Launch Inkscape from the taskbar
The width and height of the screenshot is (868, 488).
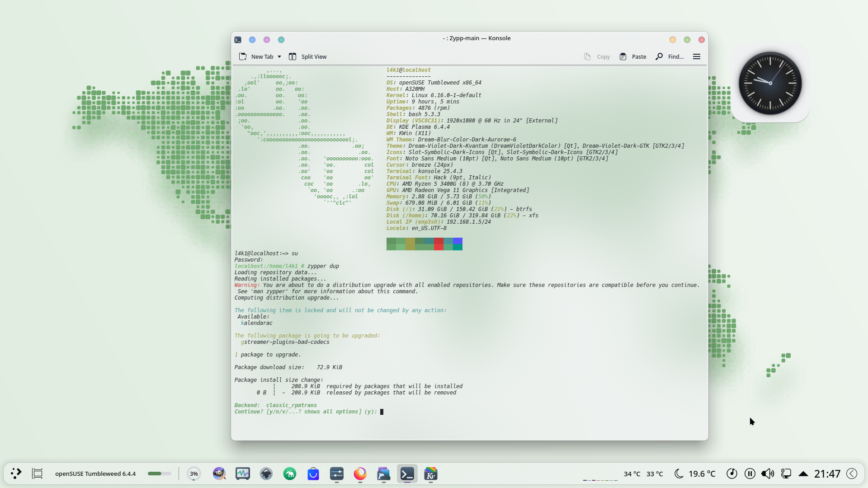click(266, 474)
